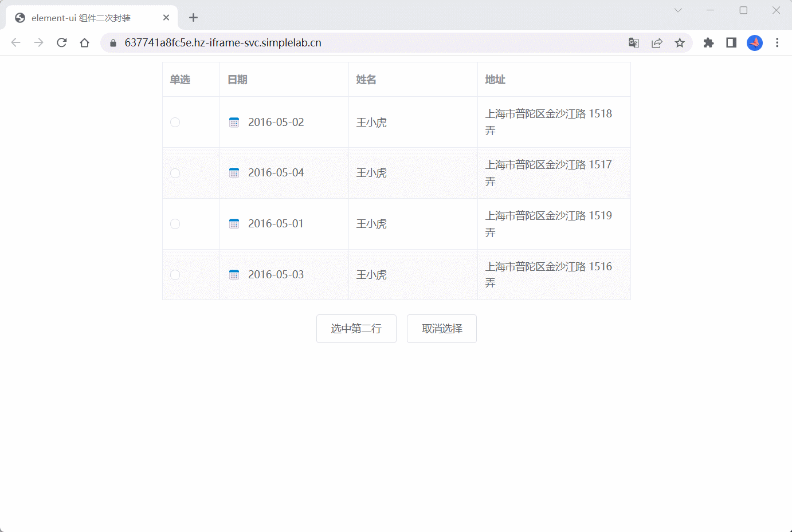Screen dimensions: 792x532
Task: Open the Google Translate page icon
Action: [634, 43]
